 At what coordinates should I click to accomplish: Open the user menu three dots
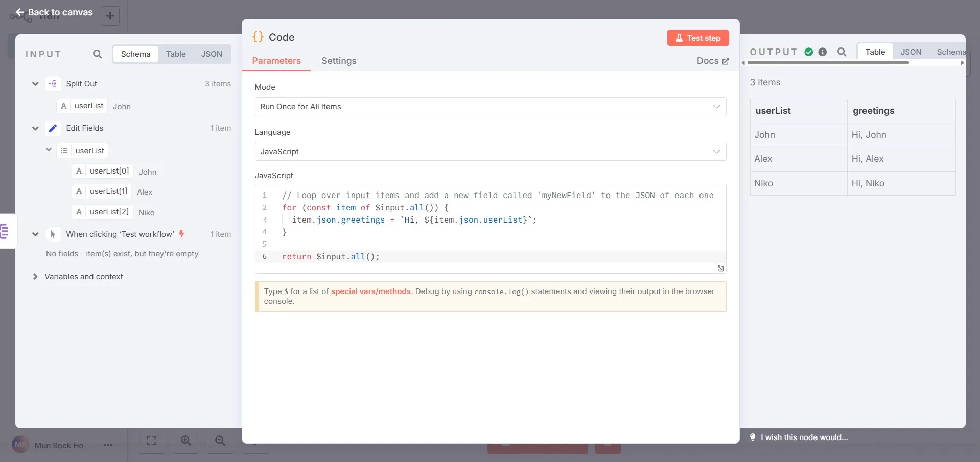[x=108, y=445]
